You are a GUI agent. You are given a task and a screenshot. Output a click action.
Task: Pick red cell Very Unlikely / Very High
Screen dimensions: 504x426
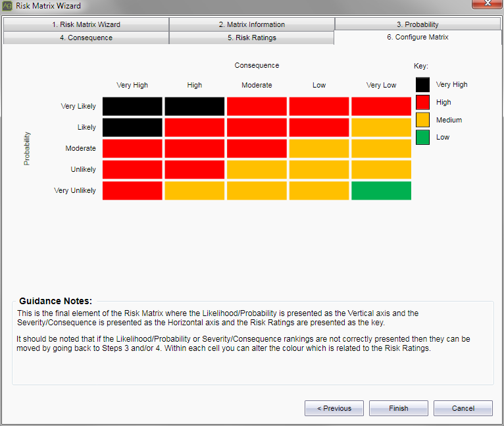(x=132, y=190)
